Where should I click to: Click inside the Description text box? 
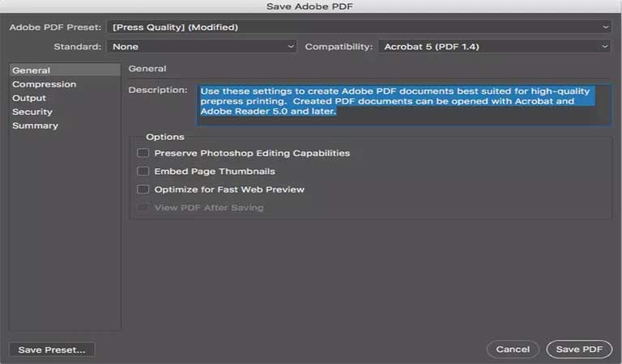click(x=403, y=104)
